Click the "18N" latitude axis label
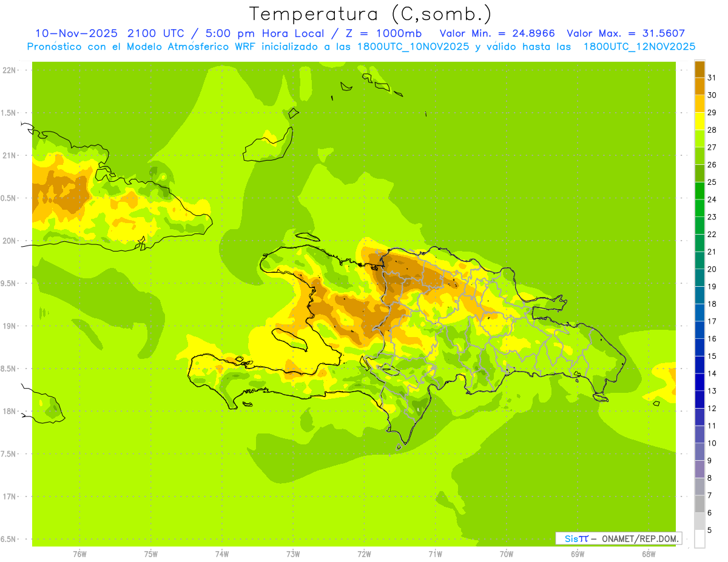728x562 pixels. (8, 411)
